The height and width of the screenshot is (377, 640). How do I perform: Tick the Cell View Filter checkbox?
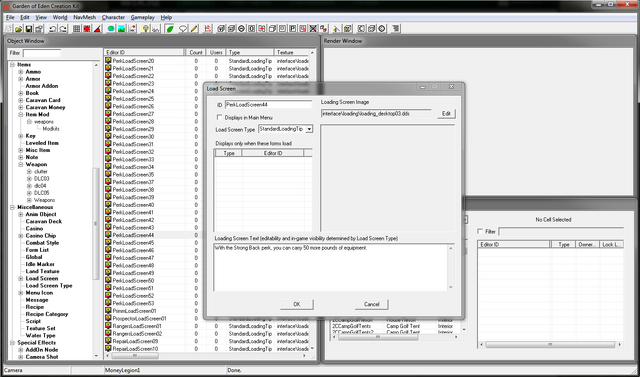(480, 231)
